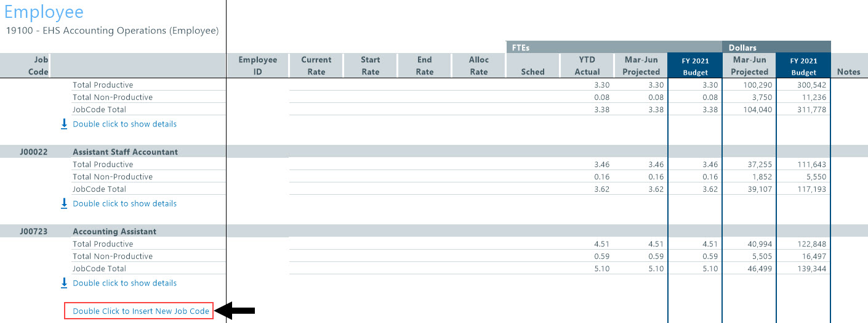Screen dimensions: 868x323
Task: Select the J00723 job code cell
Action: click(33, 232)
